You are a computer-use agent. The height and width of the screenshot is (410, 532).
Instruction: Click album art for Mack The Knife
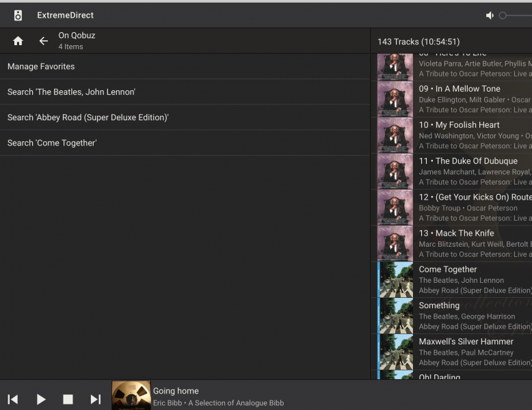(395, 243)
